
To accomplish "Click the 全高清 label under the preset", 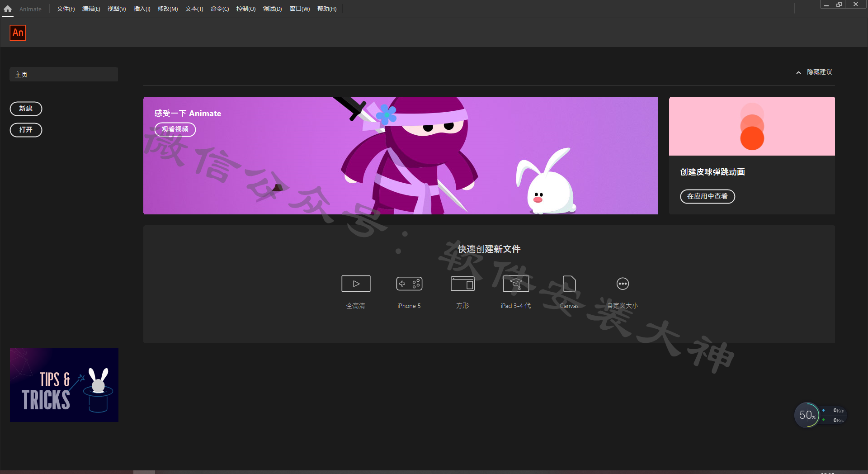I will [356, 306].
